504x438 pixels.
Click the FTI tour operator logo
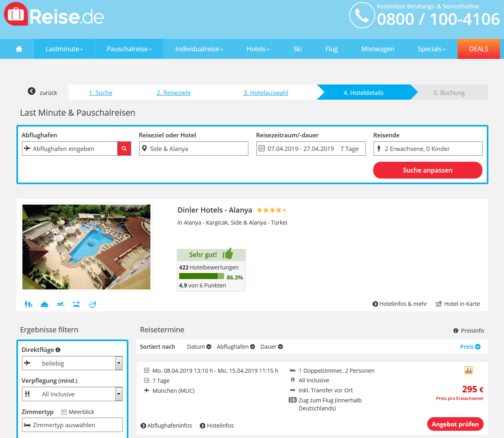click(x=468, y=370)
